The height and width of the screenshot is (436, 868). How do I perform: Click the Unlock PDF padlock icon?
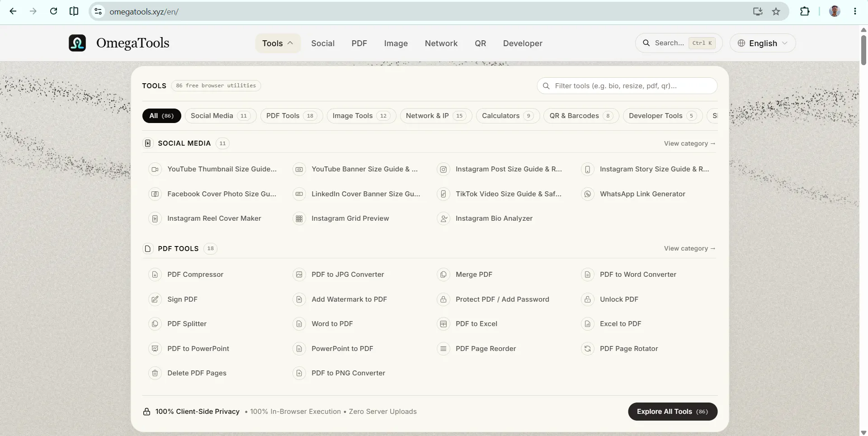(588, 299)
